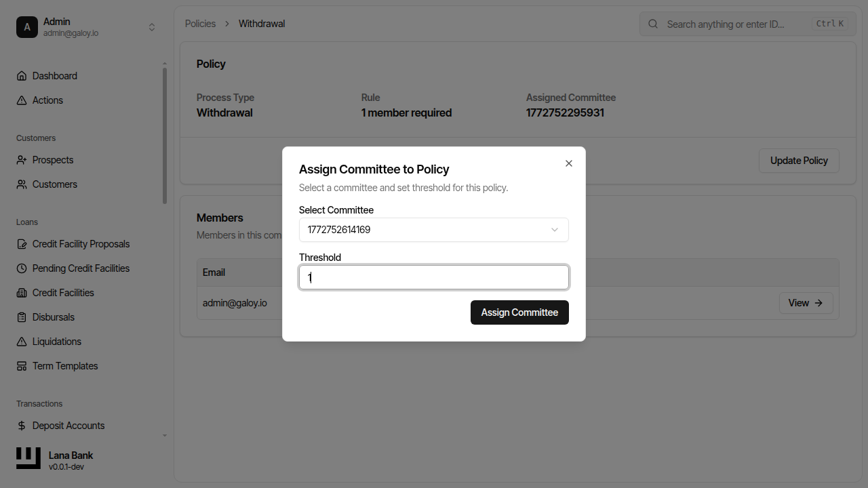Open Deposit Accounts with dollar icon
This screenshot has width=868, height=488.
(68, 425)
